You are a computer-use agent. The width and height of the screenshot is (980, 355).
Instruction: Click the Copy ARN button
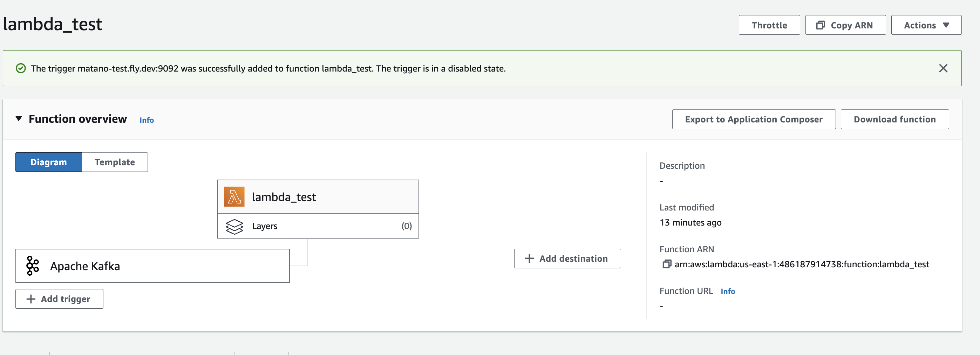click(845, 25)
